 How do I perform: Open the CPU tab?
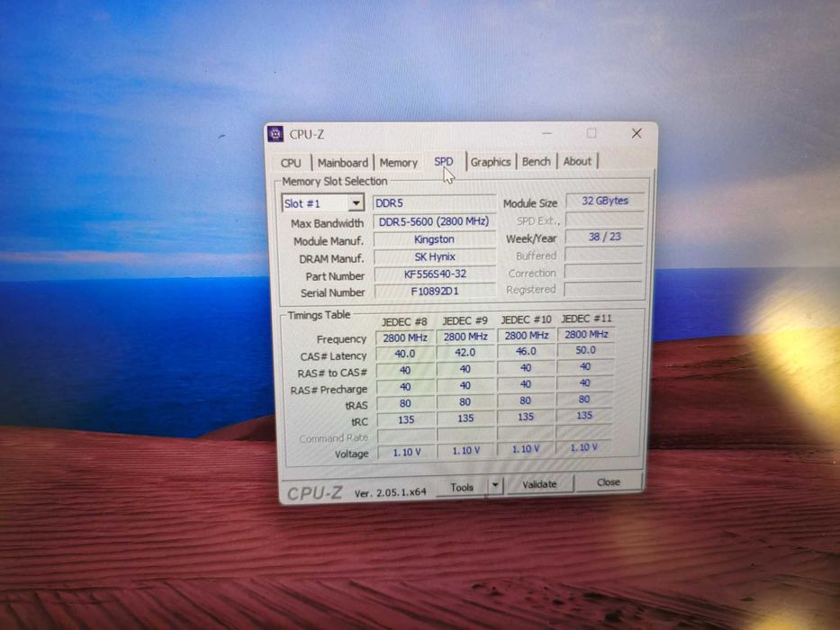tap(291, 163)
